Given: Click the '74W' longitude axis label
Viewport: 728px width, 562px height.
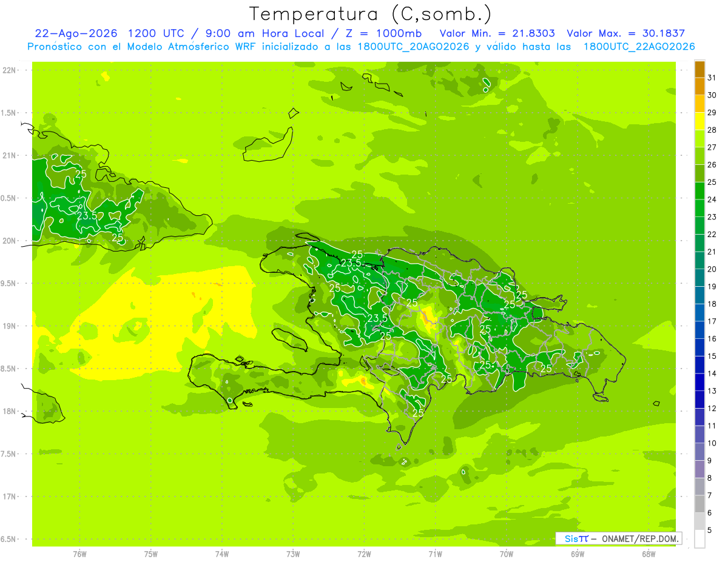Looking at the screenshot, I should click(x=221, y=554).
